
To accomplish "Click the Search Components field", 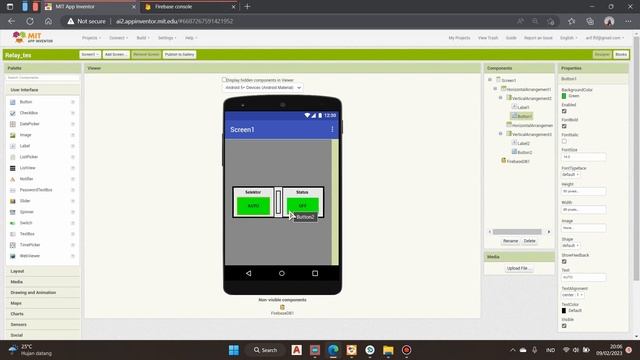I will tap(42, 78).
